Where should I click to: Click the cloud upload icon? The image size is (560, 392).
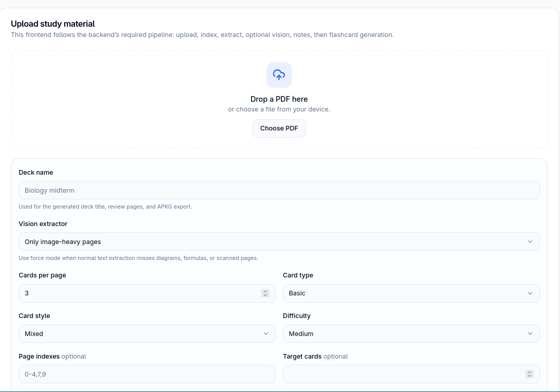(279, 75)
